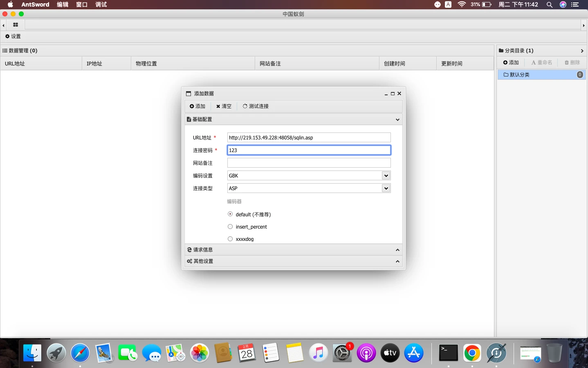
Task: Close the 添加数据 dialog
Action: point(399,94)
